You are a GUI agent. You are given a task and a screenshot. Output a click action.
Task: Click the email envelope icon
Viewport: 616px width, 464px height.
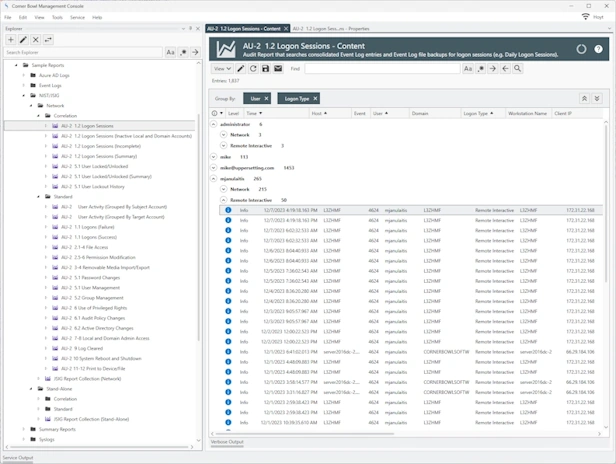point(278,68)
